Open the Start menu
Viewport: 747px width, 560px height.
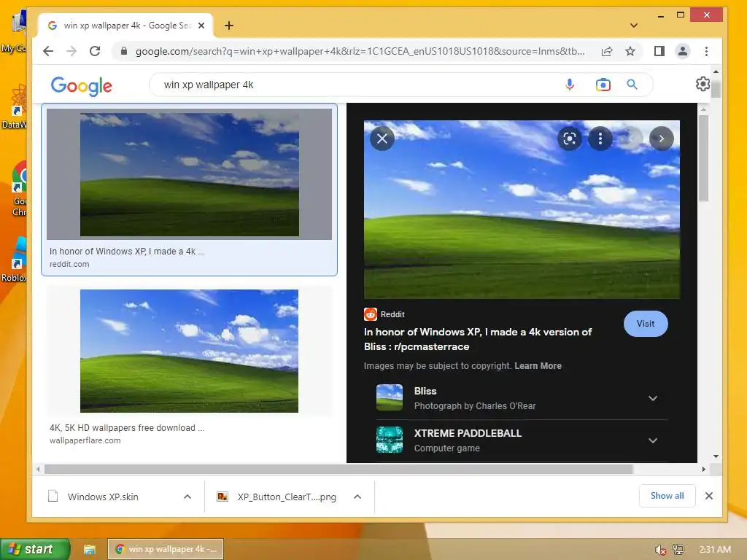(x=35, y=549)
